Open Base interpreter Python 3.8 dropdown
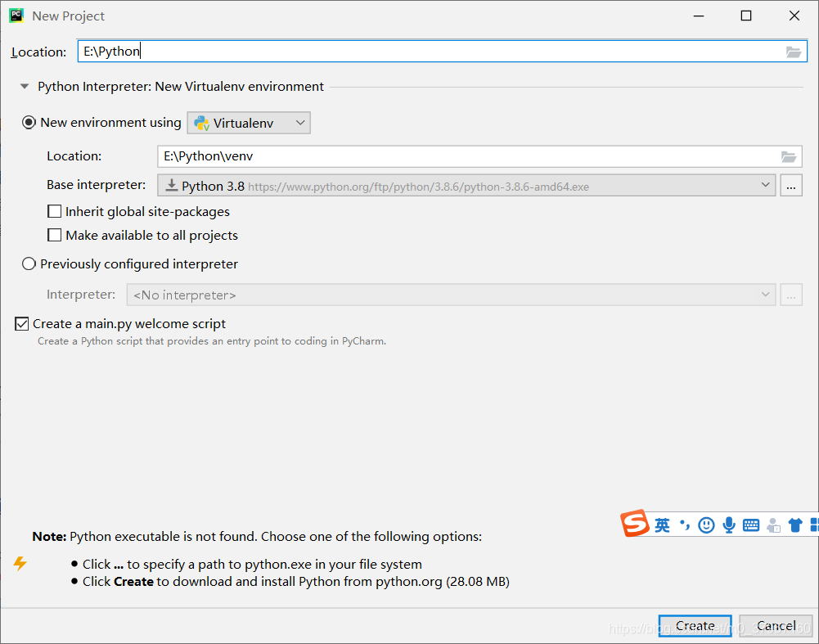The image size is (819, 644). tap(466, 185)
